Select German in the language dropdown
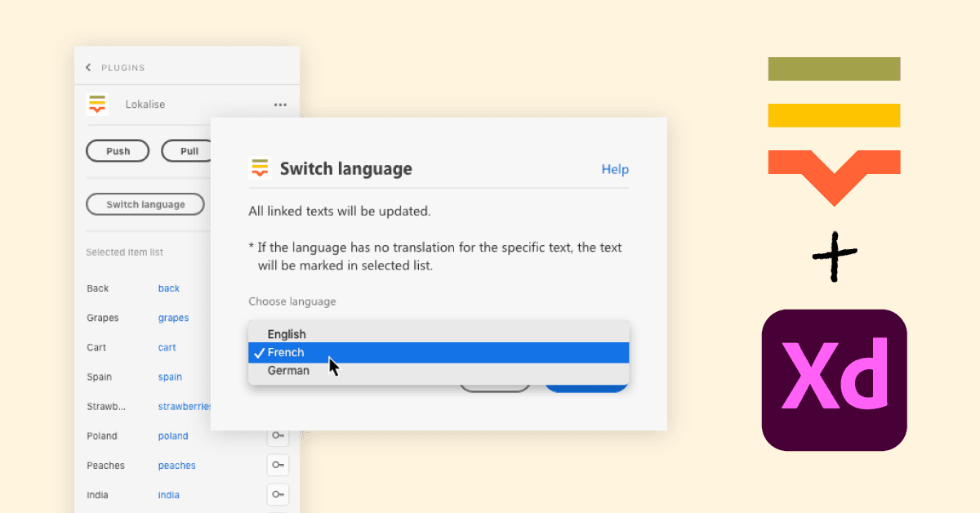Viewport: 980px width, 513px height. tap(289, 370)
